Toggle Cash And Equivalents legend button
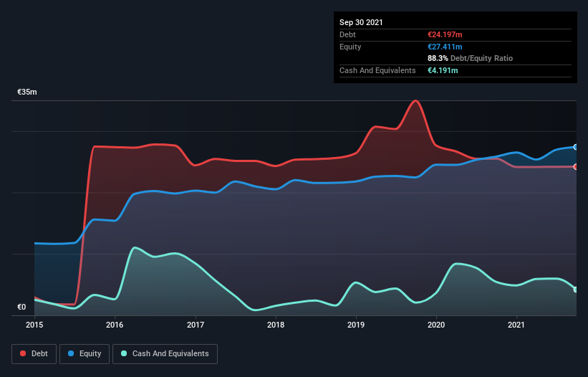 point(165,354)
